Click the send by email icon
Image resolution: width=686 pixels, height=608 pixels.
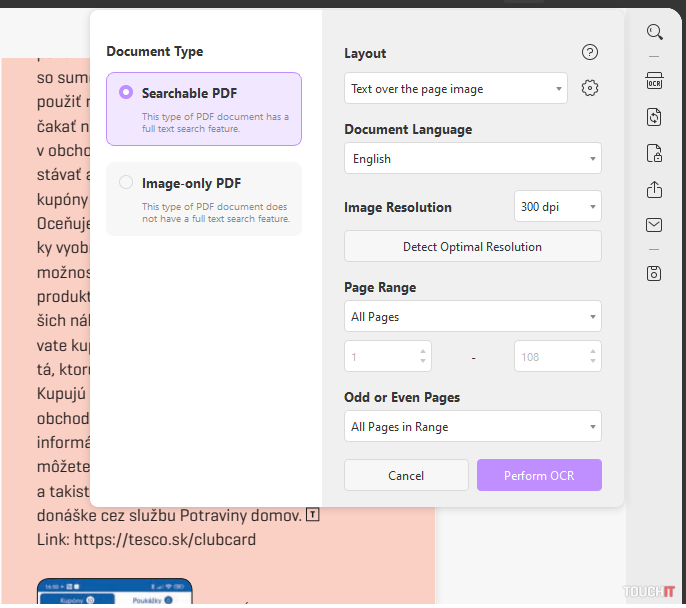654,225
